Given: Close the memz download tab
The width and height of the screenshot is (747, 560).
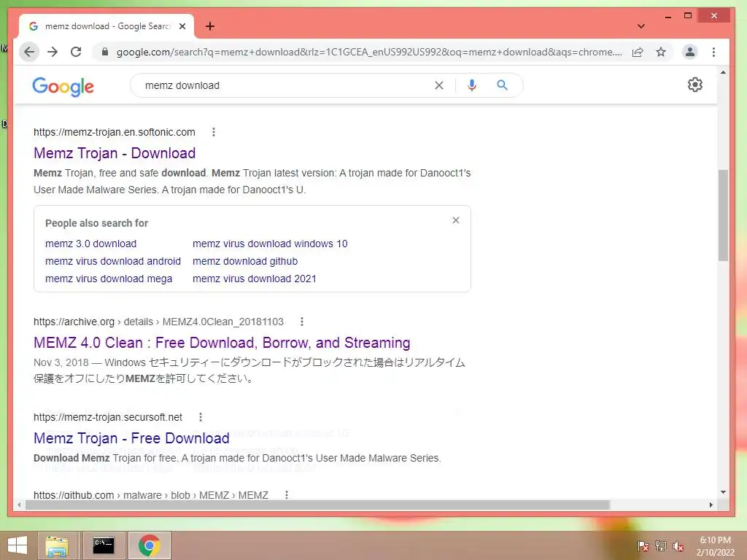Looking at the screenshot, I should 182,26.
